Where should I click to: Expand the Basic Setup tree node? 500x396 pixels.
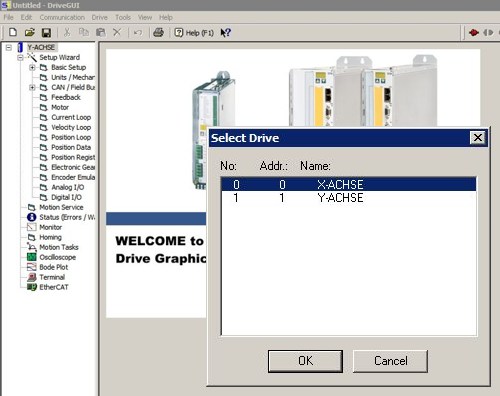32,67
